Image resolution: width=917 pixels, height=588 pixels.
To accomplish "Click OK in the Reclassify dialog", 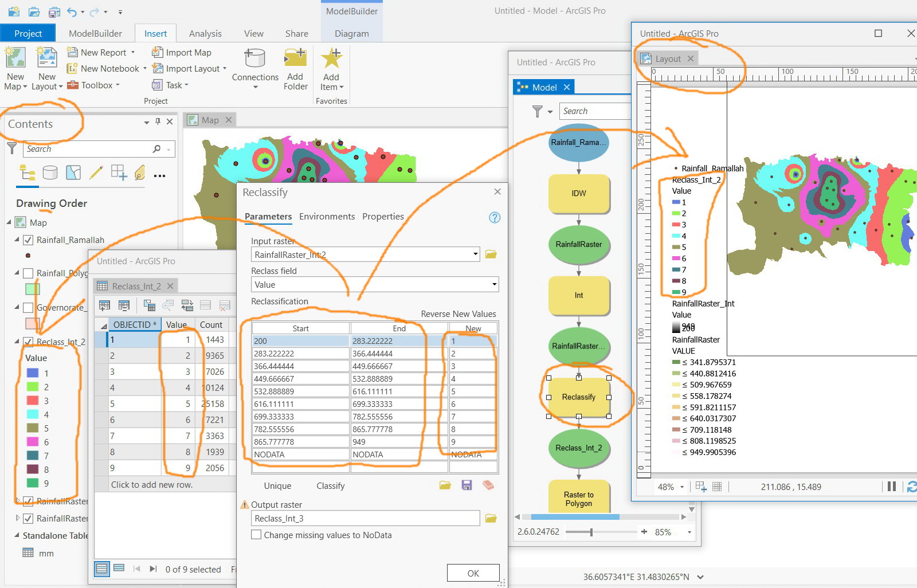I will pyautogui.click(x=473, y=573).
